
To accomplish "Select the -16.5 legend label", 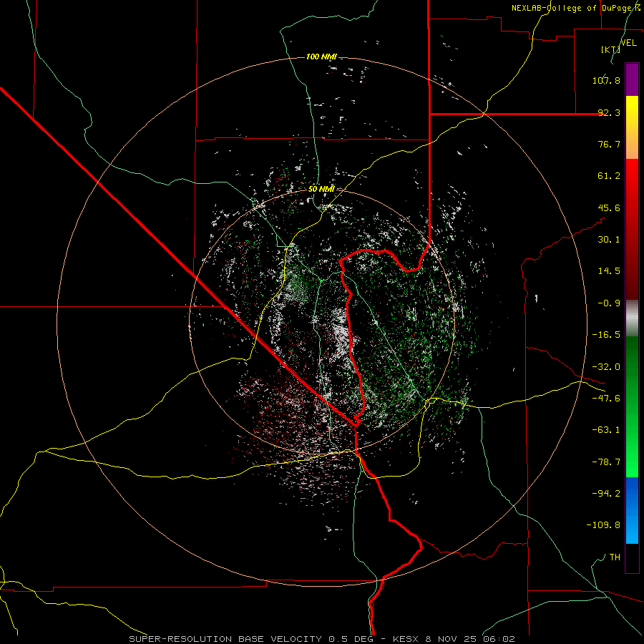I will click(606, 335).
